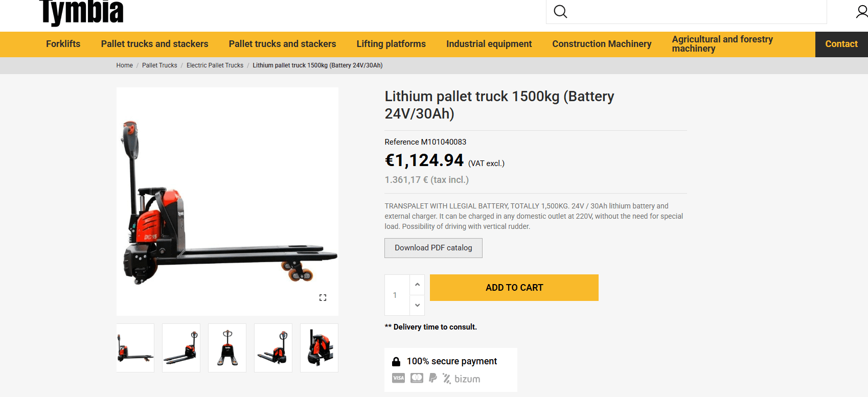The width and height of the screenshot is (868, 397).
Task: Download the PDF catalog
Action: 433,248
